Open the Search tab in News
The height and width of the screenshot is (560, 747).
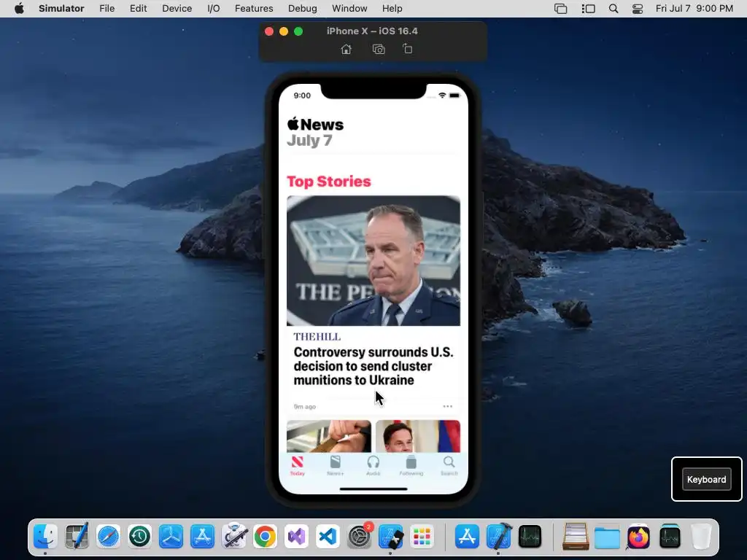pos(449,466)
